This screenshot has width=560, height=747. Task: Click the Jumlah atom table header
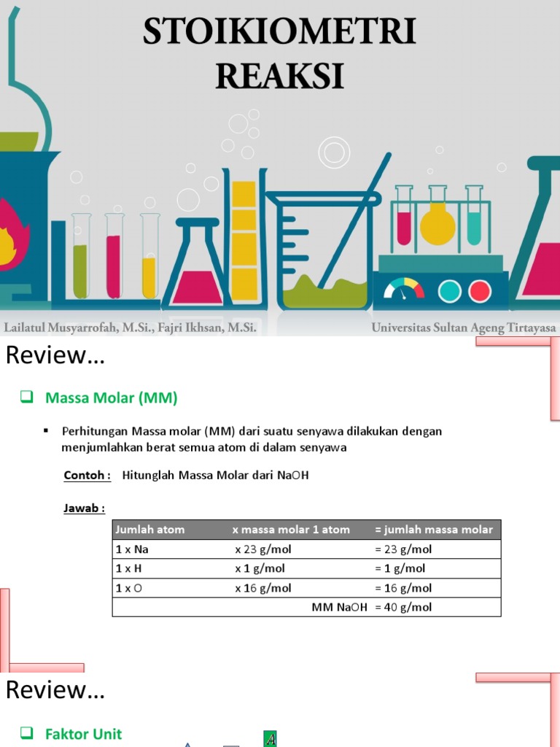point(149,530)
